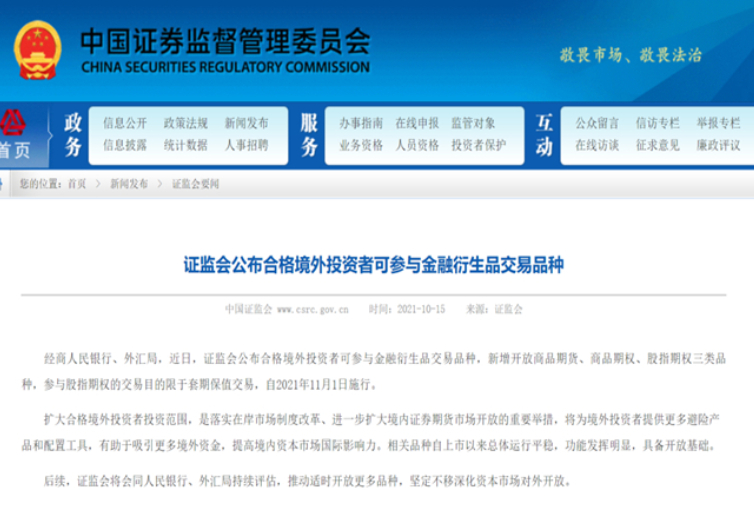Image resolution: width=754 pixels, height=519 pixels.
Task: Click the 在线申报 service link
Action: (417, 123)
